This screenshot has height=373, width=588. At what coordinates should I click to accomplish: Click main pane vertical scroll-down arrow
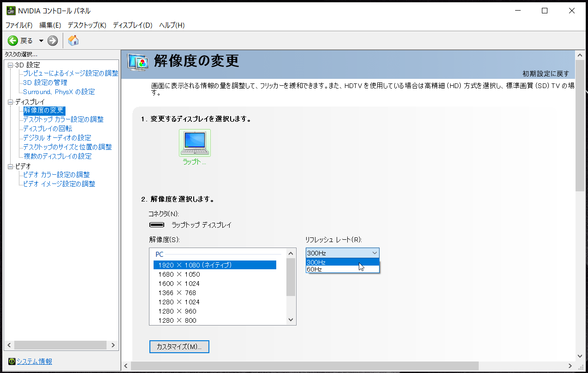tap(580, 355)
